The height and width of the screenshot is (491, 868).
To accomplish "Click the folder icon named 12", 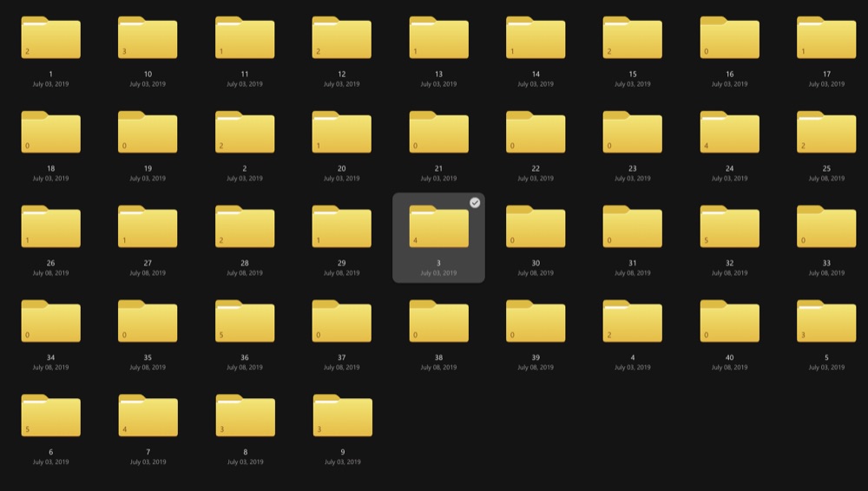I will tap(341, 37).
